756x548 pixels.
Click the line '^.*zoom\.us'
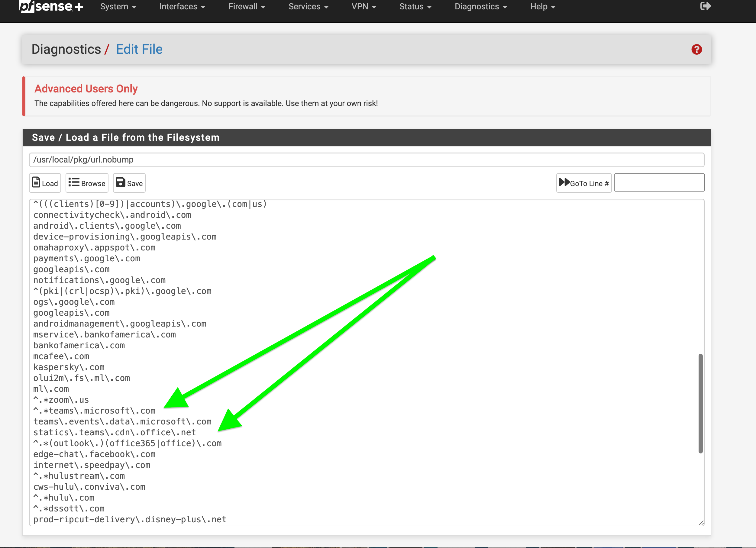click(61, 400)
